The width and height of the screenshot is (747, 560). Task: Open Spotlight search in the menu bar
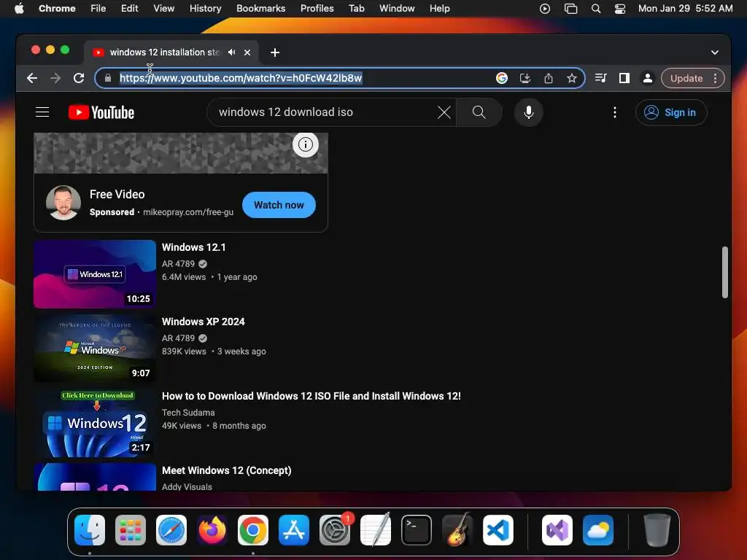[595, 9]
